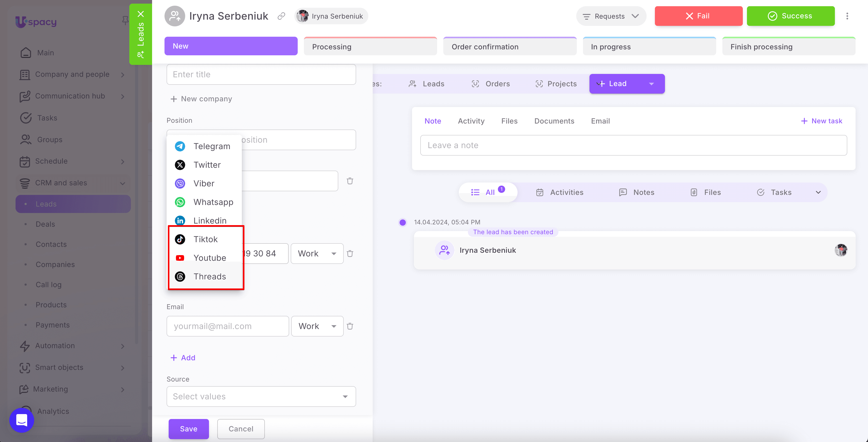Viewport: 868px width, 442px height.
Task: Open the three-dot more options menu
Action: [847, 16]
